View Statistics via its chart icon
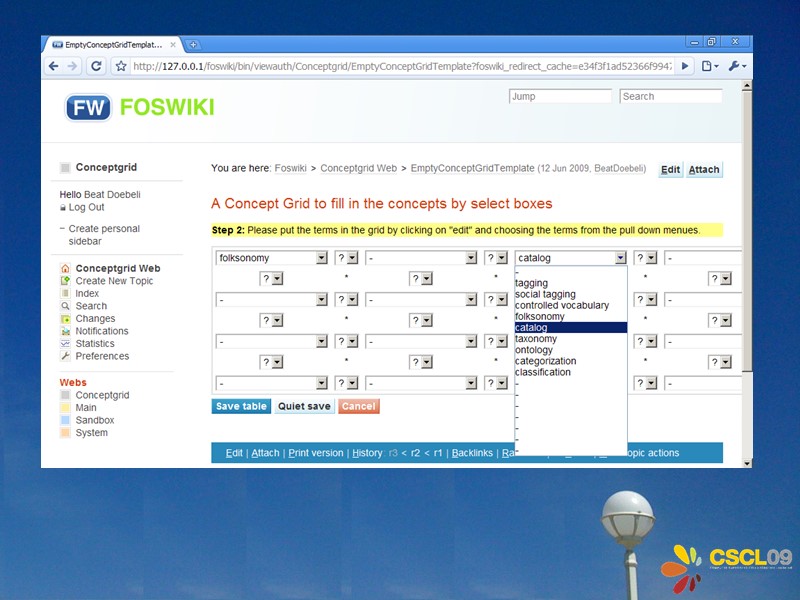This screenshot has height=600, width=800. coord(66,343)
